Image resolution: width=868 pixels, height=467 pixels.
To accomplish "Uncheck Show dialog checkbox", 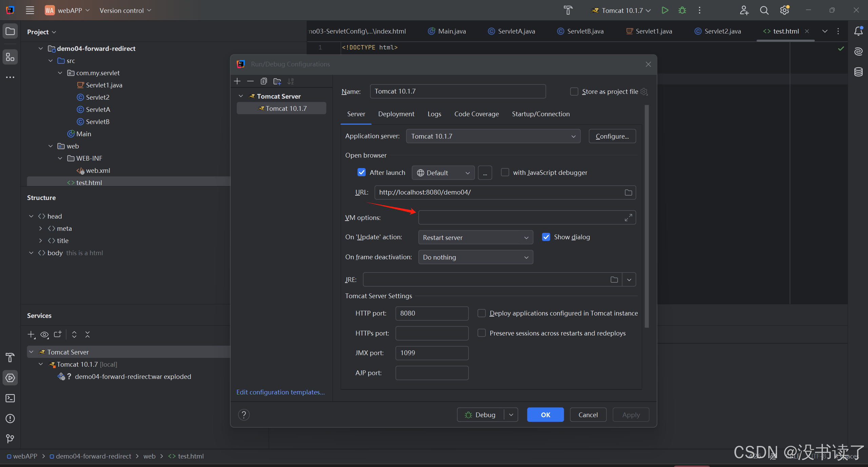I will click(x=546, y=237).
